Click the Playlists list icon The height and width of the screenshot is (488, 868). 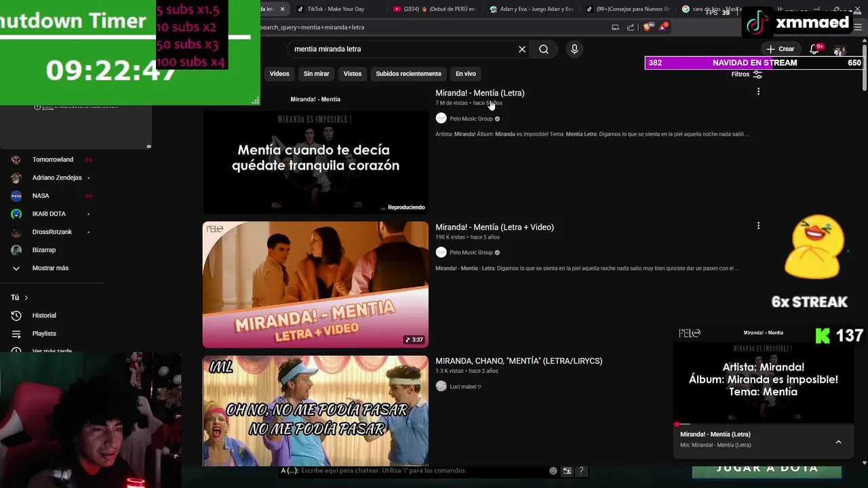[16, 333]
